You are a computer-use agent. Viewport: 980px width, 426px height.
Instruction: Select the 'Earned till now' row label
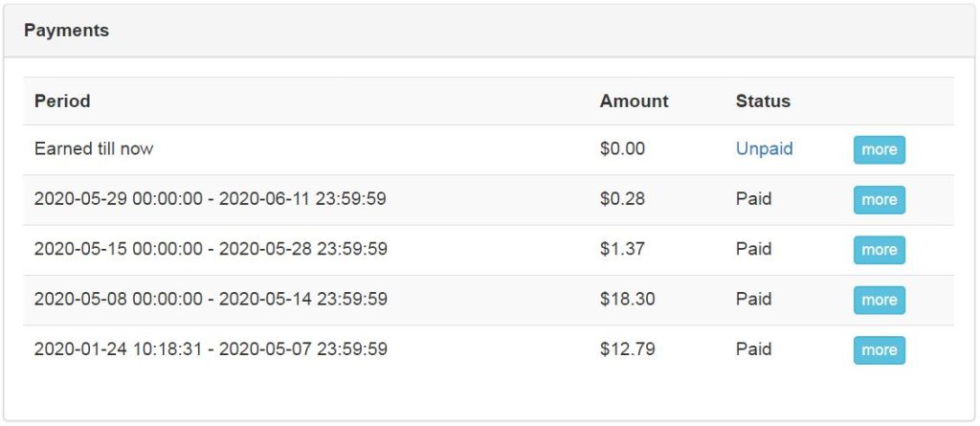coord(94,149)
